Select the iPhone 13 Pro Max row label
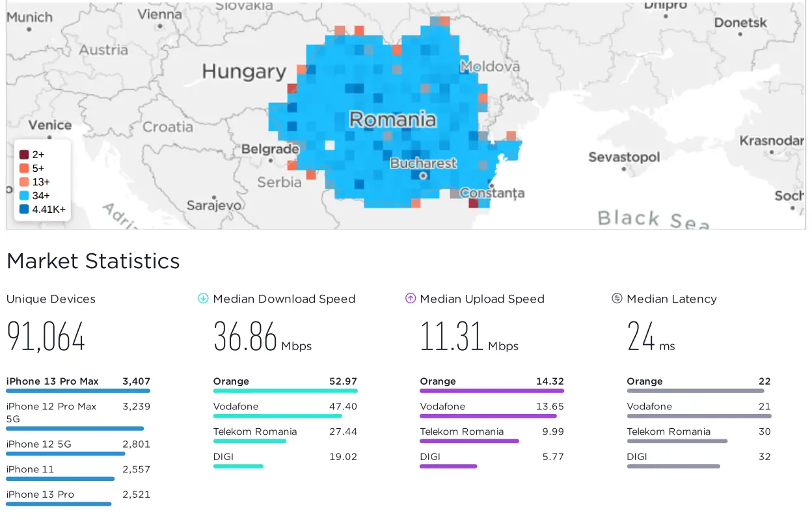This screenshot has width=812, height=518. point(53,381)
